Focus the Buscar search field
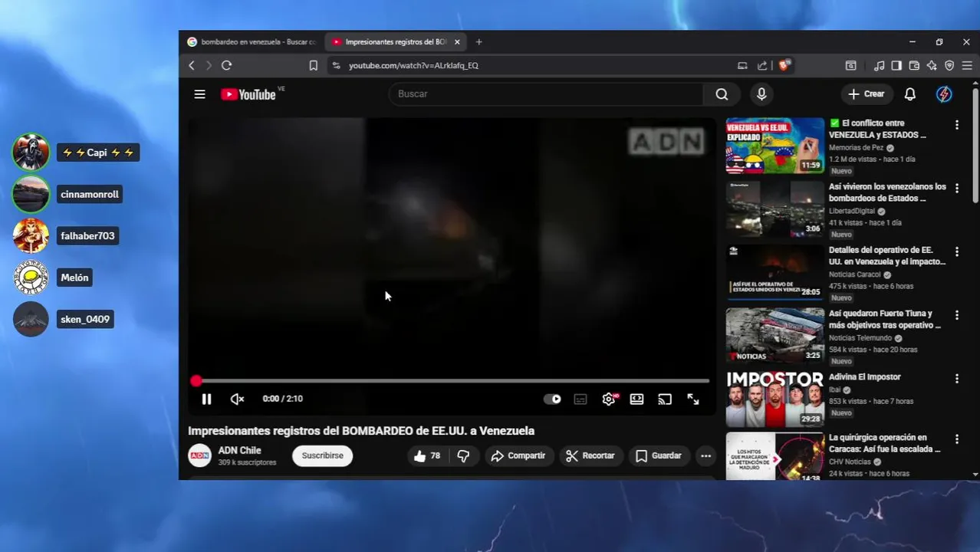The width and height of the screenshot is (980, 552). pos(546,94)
